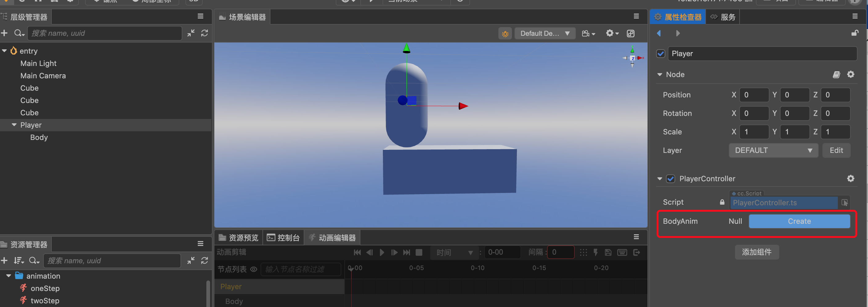Jump to first frame of animation

pos(357,252)
